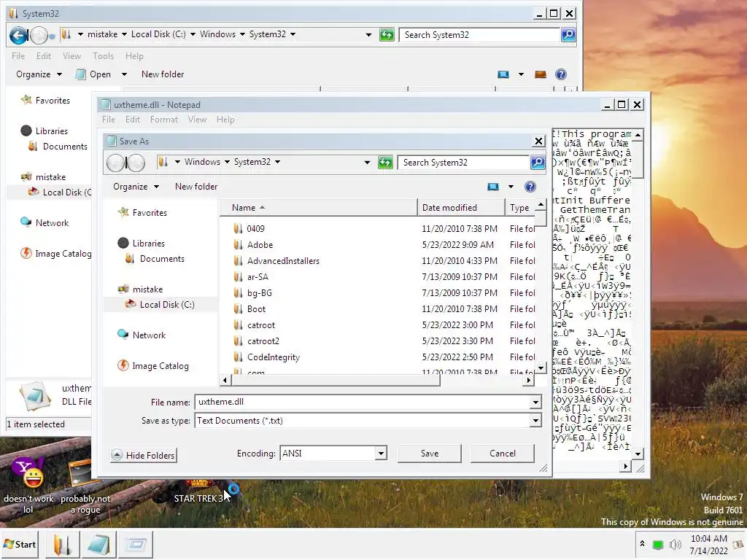Open the Save as type dropdown
Image resolution: width=747 pixels, height=560 pixels.
click(535, 421)
